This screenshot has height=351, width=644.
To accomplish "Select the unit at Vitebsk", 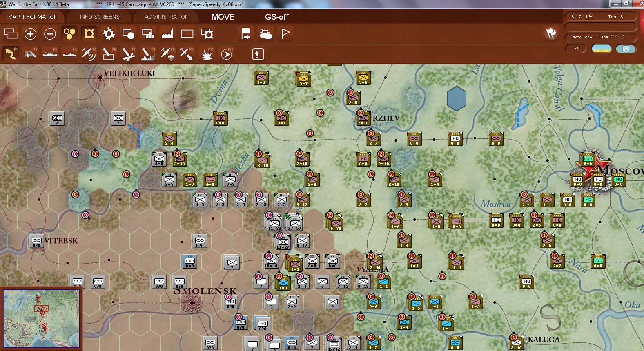I will (x=37, y=241).
